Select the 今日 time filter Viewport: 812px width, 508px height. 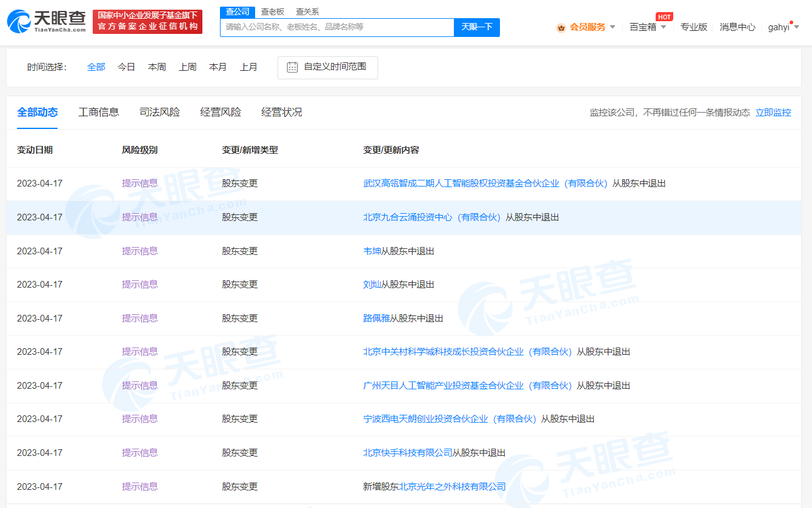pos(127,67)
